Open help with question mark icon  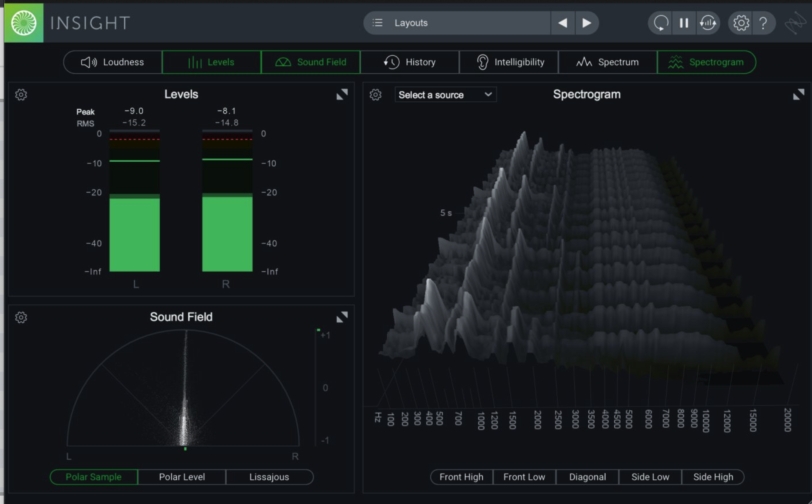[763, 23]
